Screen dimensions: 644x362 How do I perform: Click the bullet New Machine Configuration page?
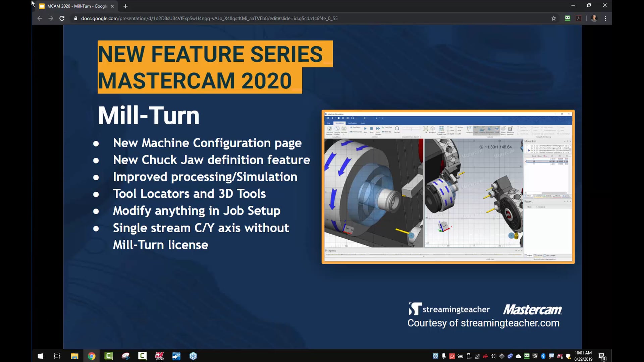point(207,143)
